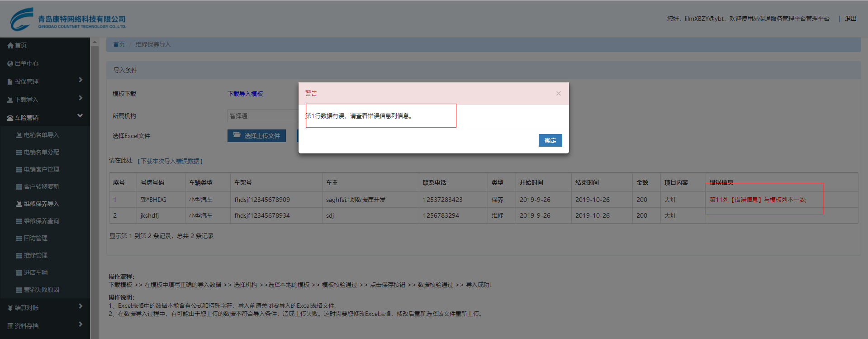Click the 下载导入模板 link
868x339 pixels.
click(245, 94)
